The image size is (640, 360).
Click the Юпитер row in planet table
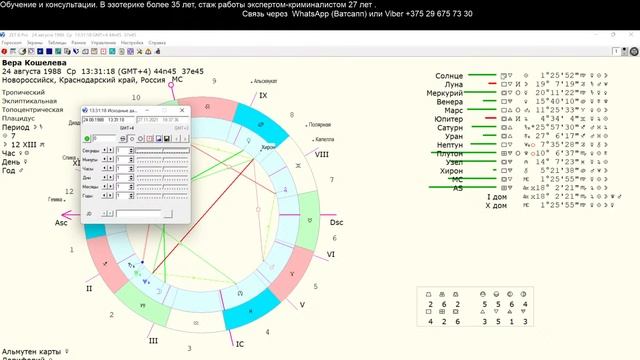click(x=521, y=119)
